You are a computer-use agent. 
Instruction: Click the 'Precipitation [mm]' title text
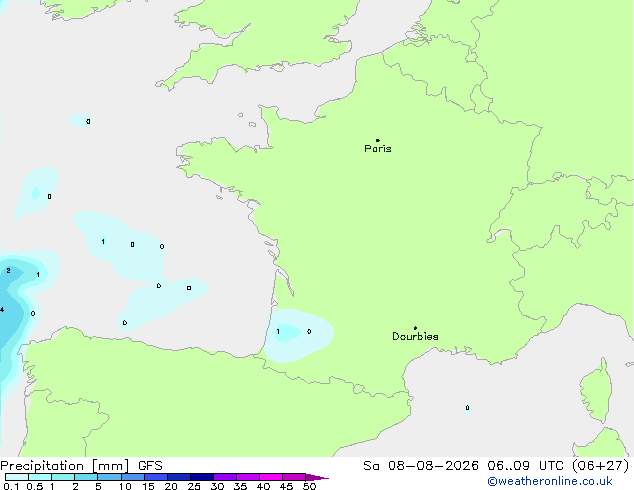point(65,466)
